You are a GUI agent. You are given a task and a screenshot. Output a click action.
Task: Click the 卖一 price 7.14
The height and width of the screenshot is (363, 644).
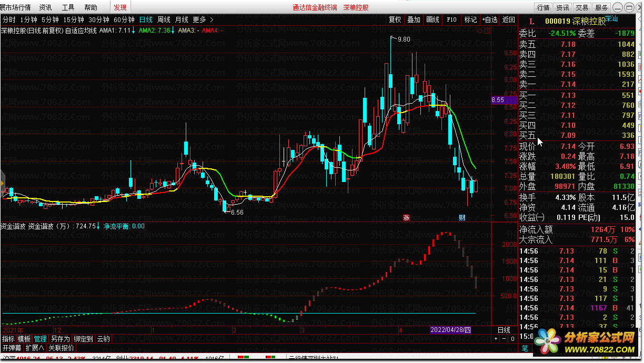click(x=568, y=84)
